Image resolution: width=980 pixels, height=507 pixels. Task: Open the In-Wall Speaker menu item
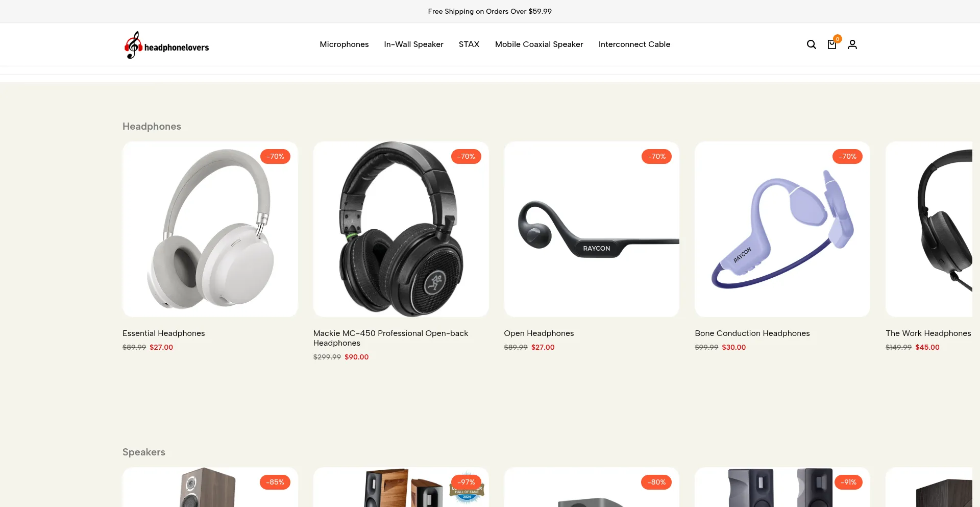[413, 44]
